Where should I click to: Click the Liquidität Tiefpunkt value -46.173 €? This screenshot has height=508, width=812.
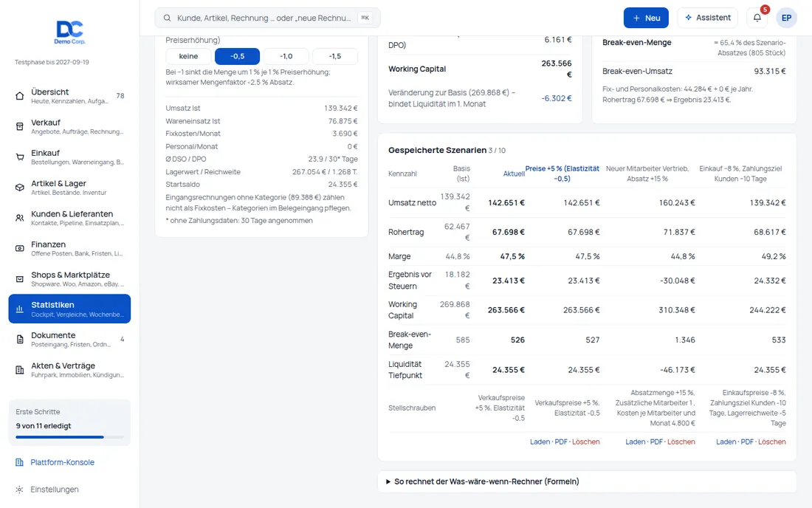(678, 370)
